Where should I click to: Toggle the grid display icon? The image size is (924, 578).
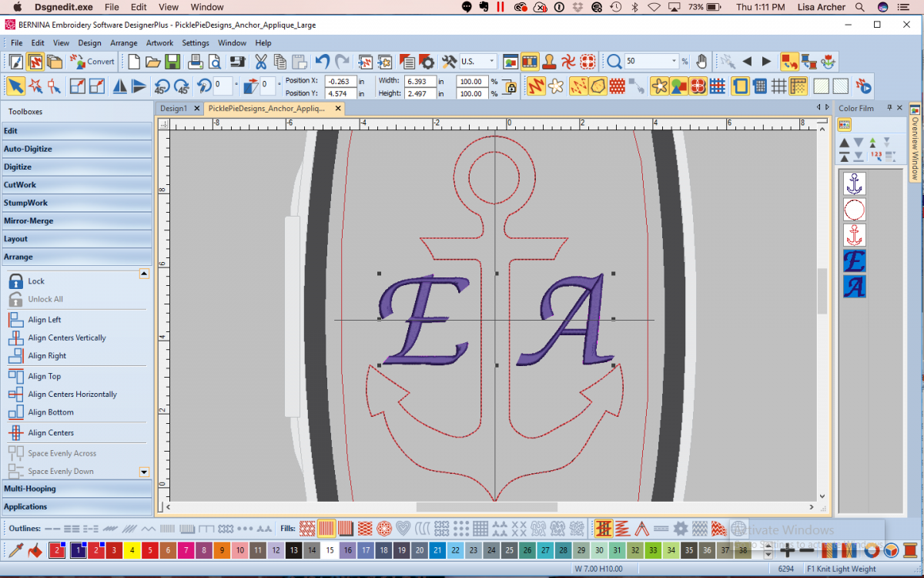coord(779,86)
